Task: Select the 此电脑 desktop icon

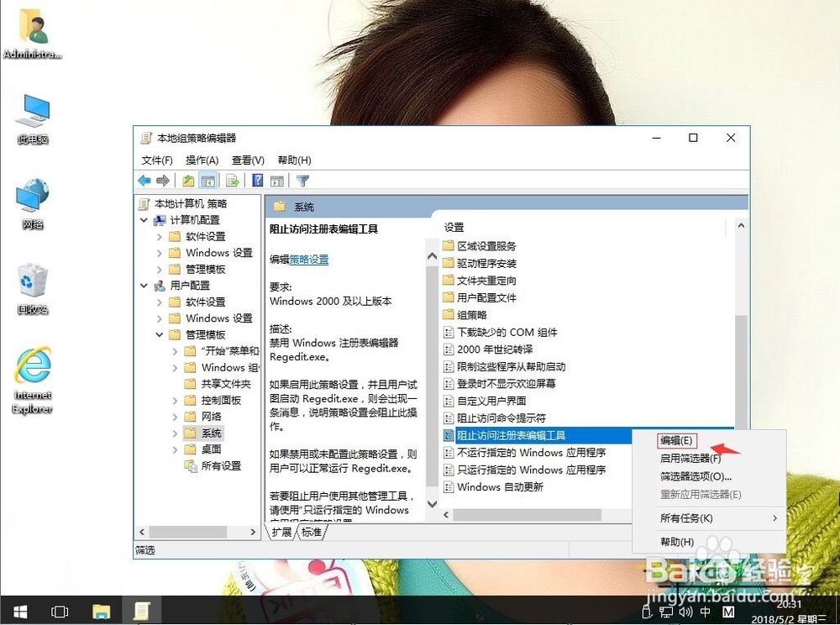Action: (34, 119)
